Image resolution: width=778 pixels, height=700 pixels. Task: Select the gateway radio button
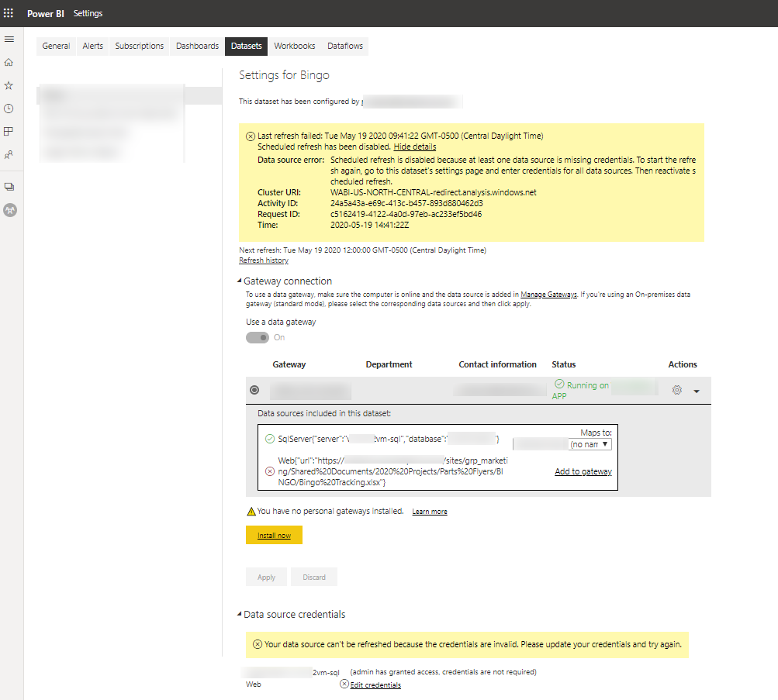(254, 390)
